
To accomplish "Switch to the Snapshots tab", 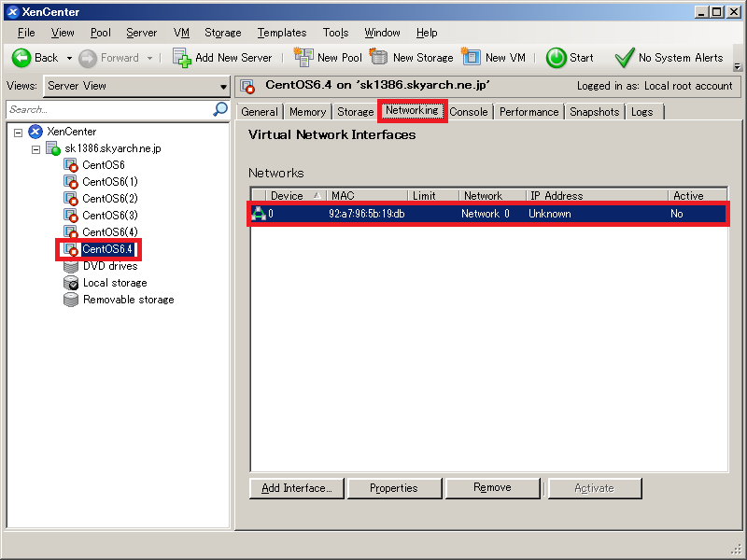I will tap(595, 112).
